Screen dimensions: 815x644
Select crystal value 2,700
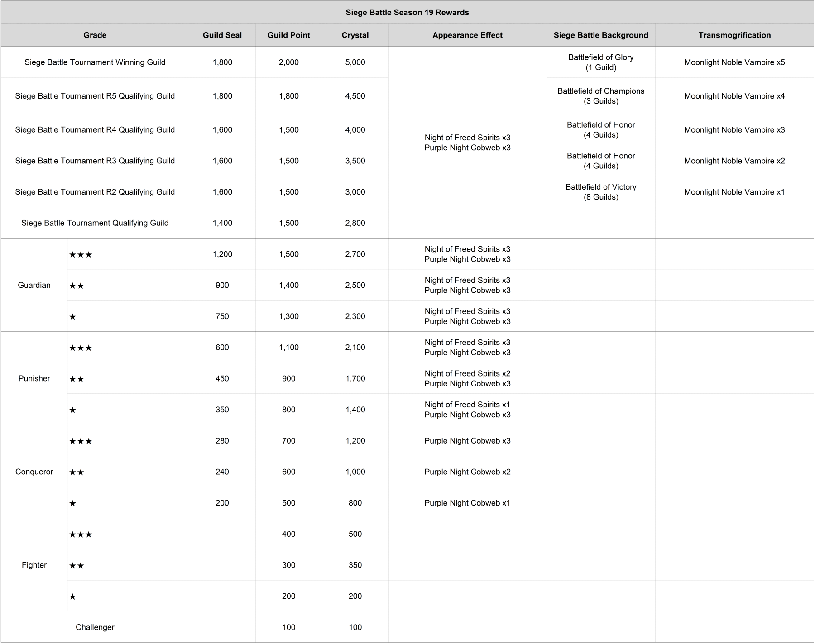coord(355,254)
